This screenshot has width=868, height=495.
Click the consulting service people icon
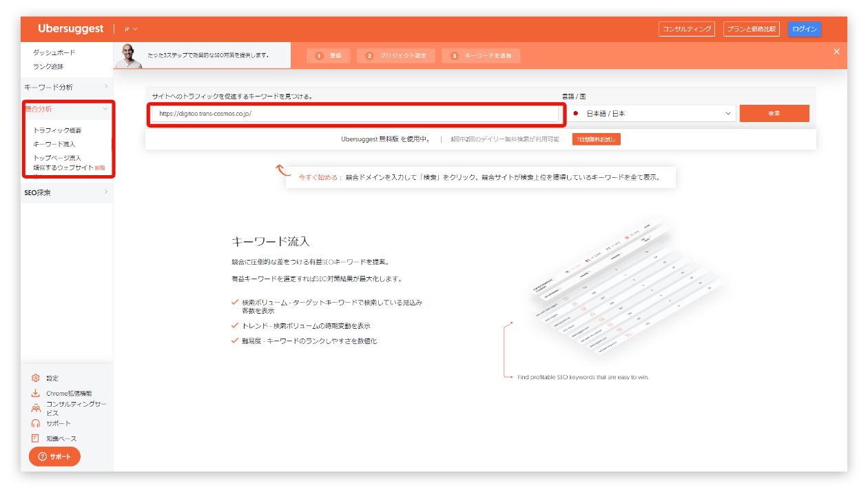click(x=36, y=408)
